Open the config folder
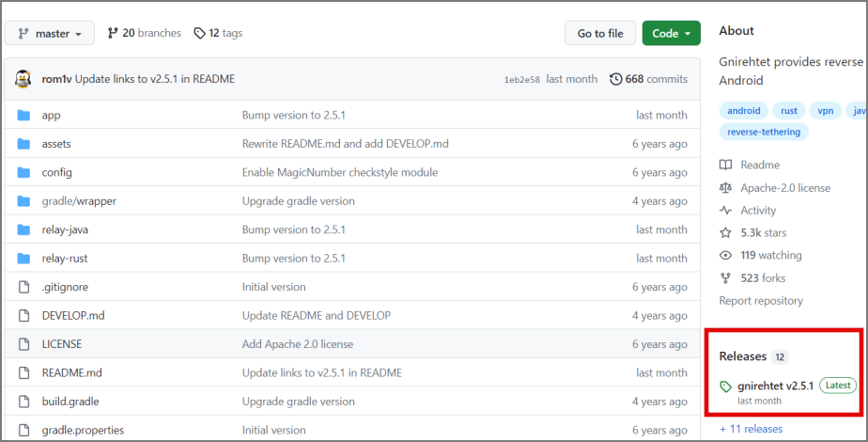Image resolution: width=868 pixels, height=442 pixels. coord(57,172)
